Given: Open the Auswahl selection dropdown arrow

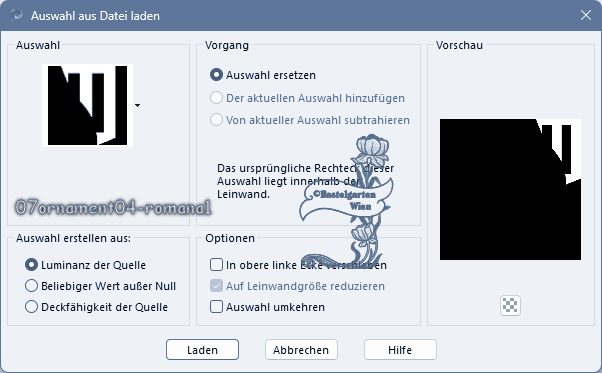Looking at the screenshot, I should tap(137, 105).
